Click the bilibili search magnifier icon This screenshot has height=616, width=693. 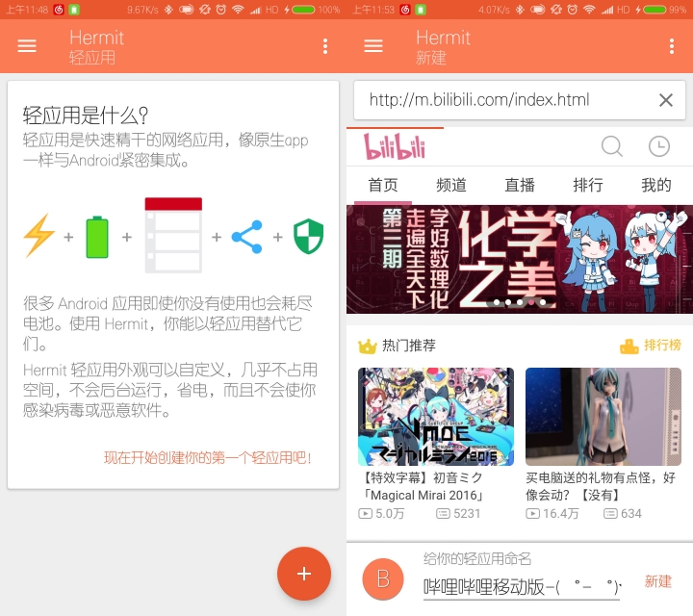612,146
